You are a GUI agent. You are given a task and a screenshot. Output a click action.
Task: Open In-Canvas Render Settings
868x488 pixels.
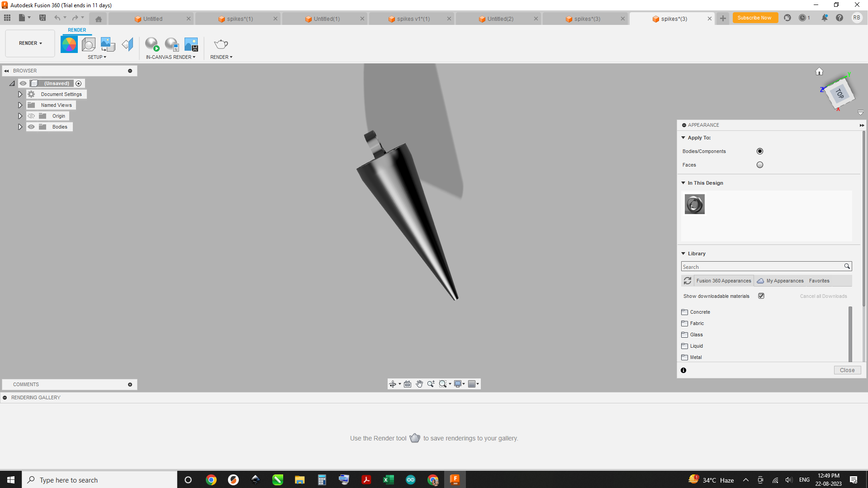[171, 45]
